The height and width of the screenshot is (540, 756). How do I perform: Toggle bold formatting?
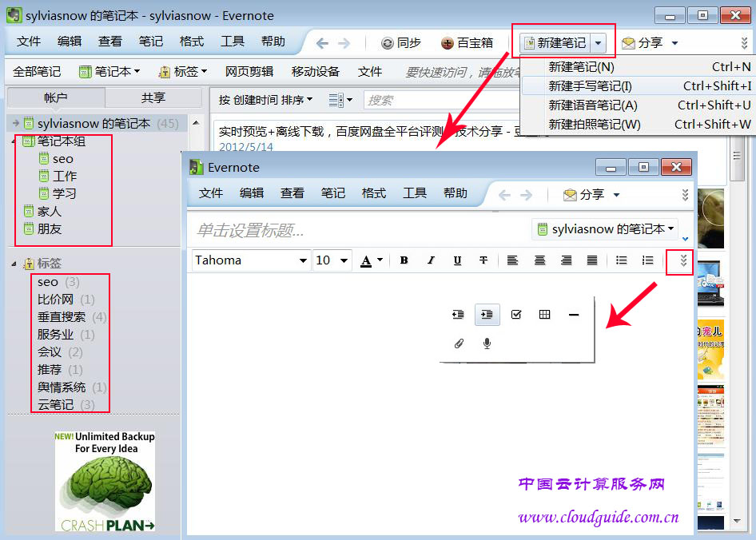404,260
